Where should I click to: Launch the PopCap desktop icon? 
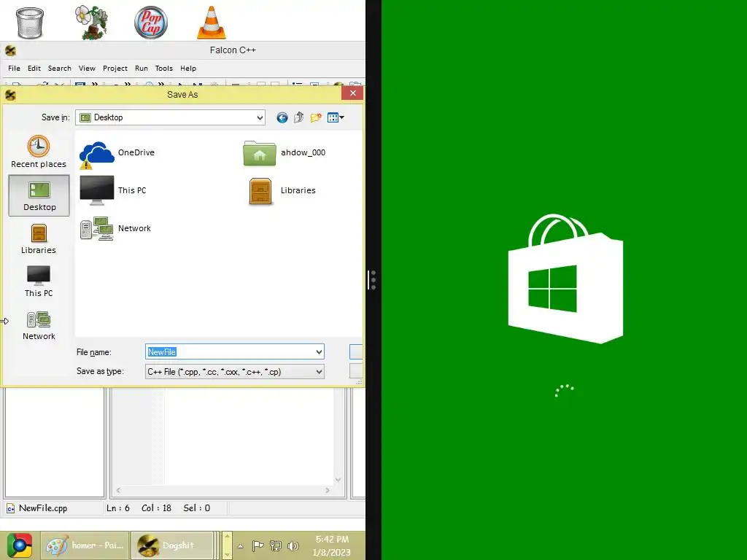151,22
